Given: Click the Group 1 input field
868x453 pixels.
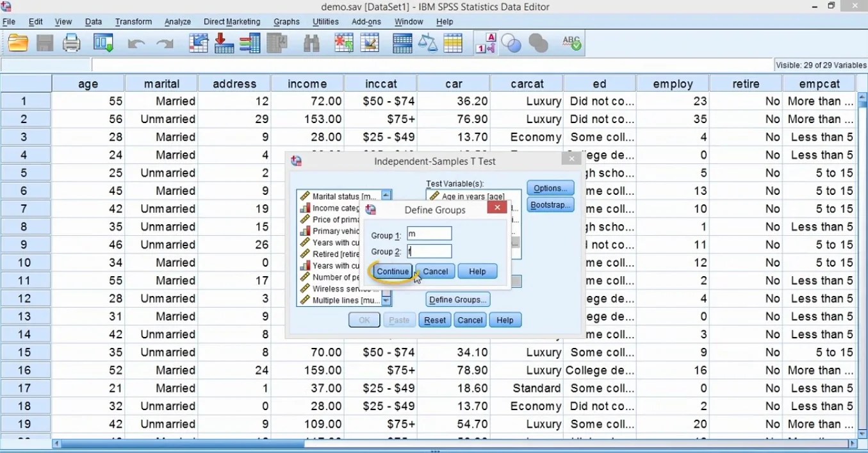Looking at the screenshot, I should tap(429, 234).
